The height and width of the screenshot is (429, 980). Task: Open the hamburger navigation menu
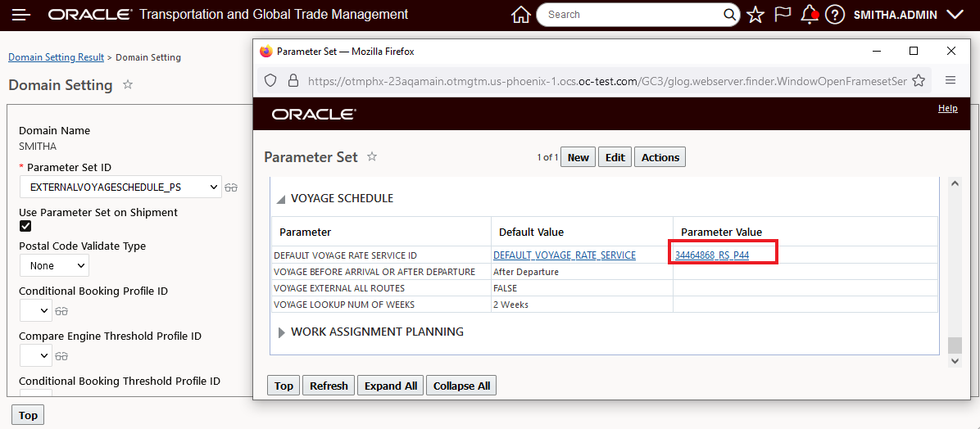click(x=21, y=15)
